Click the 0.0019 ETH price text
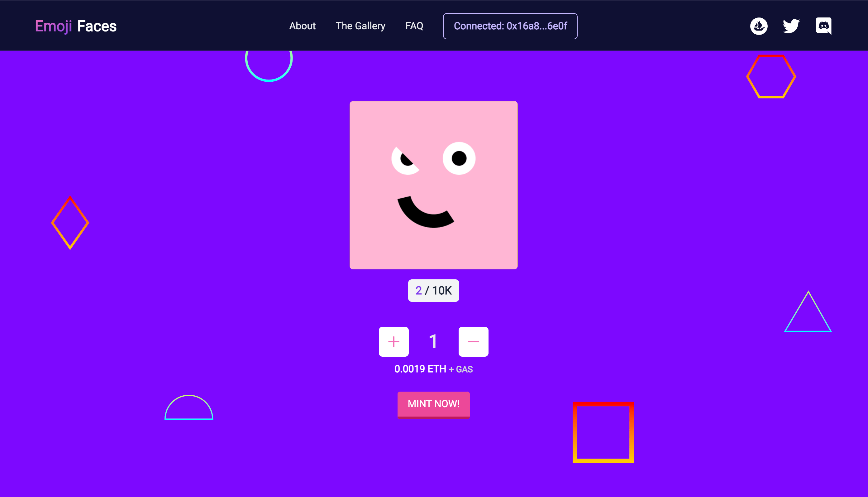Viewport: 868px width, 497px height. coord(420,369)
